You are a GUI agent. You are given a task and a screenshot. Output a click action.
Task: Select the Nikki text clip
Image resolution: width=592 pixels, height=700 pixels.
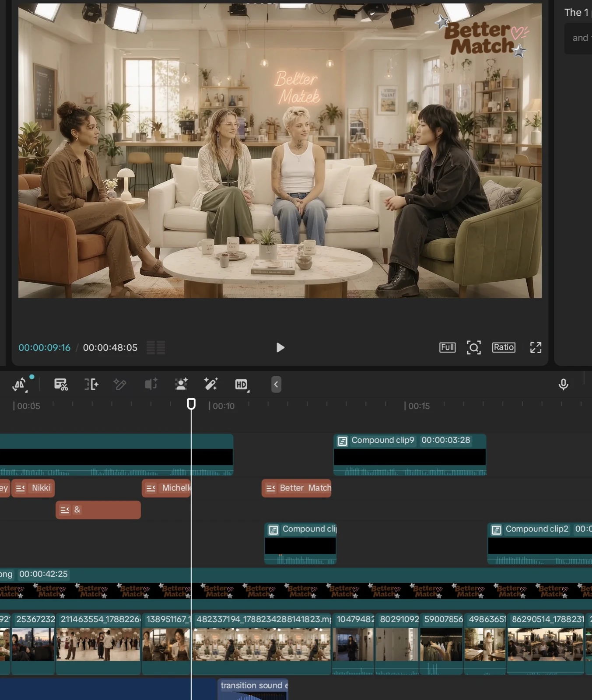33,488
